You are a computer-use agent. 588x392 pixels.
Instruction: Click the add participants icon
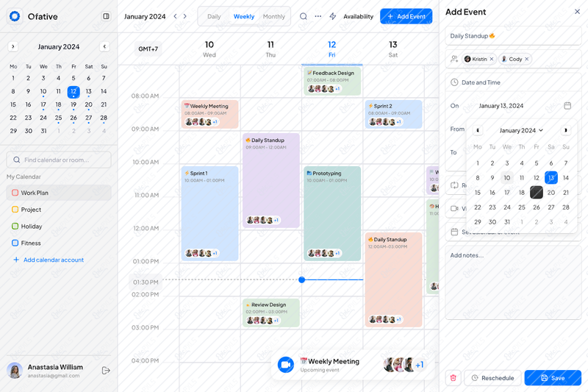[x=454, y=59]
